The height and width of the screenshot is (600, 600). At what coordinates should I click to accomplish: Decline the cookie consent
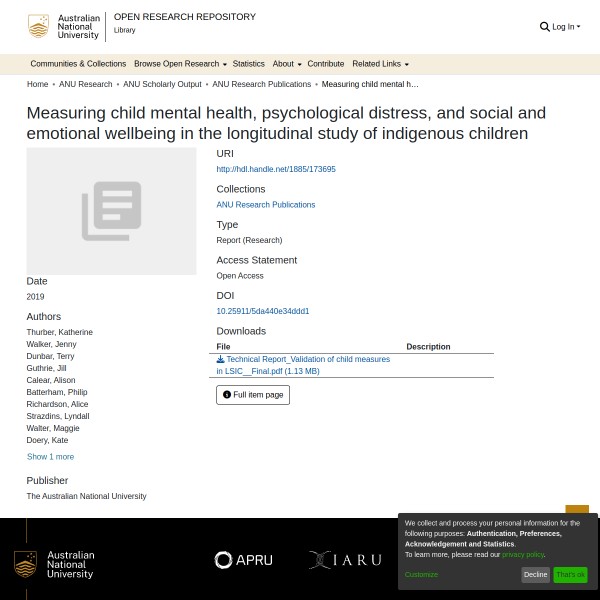click(535, 575)
